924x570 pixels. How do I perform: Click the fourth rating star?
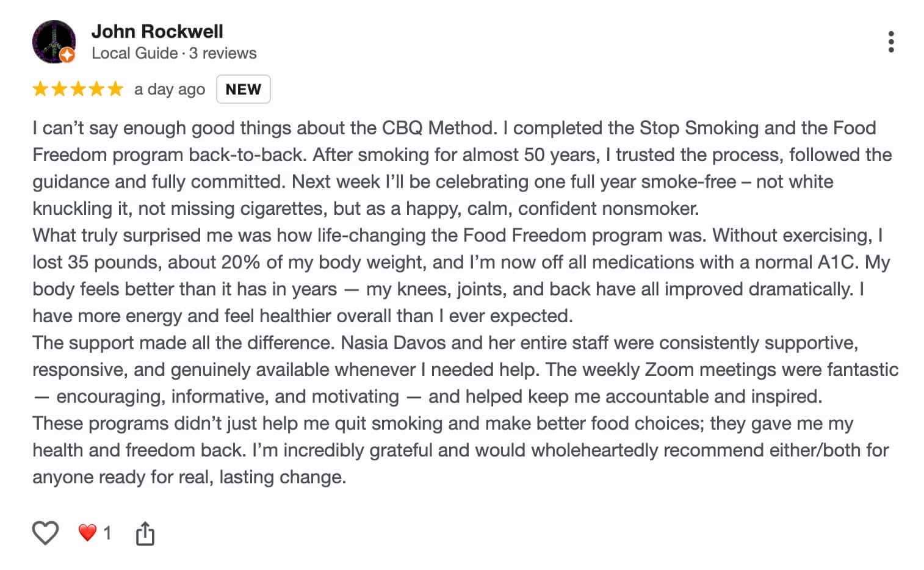pos(97,89)
